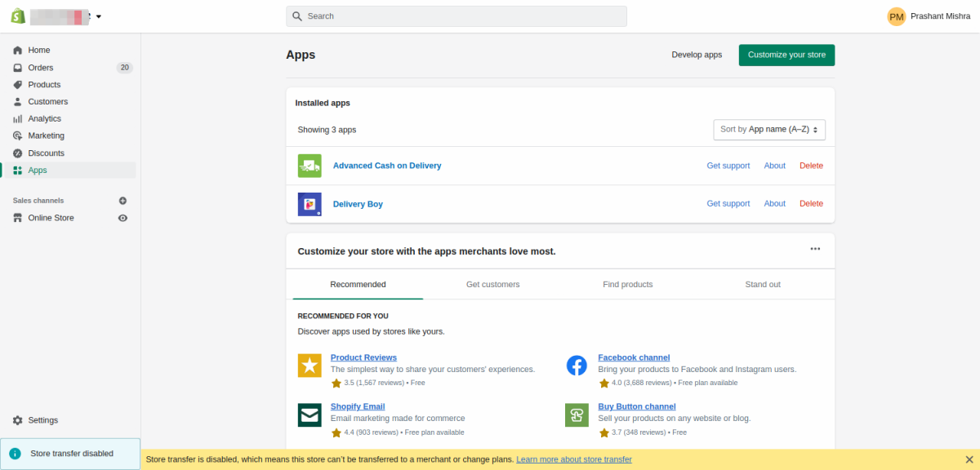Open About for Advanced Cash on Delivery
Viewport: 980px width, 470px height.
[774, 166]
